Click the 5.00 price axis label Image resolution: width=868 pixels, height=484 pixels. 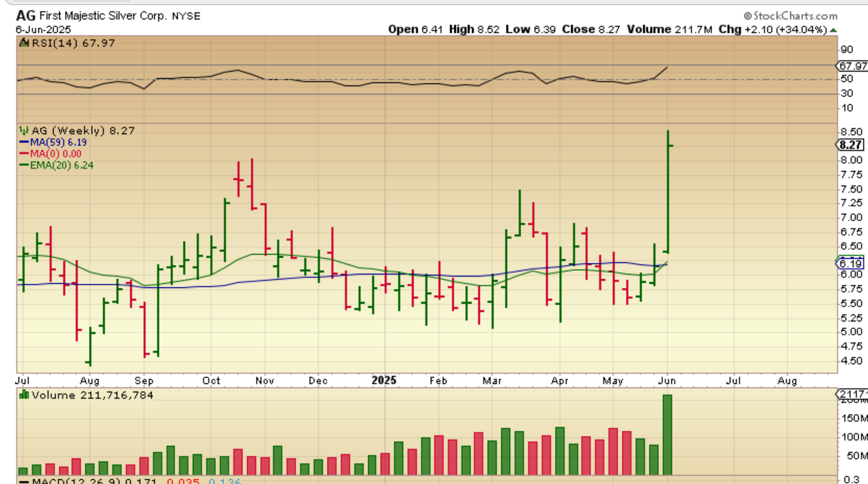pos(852,332)
